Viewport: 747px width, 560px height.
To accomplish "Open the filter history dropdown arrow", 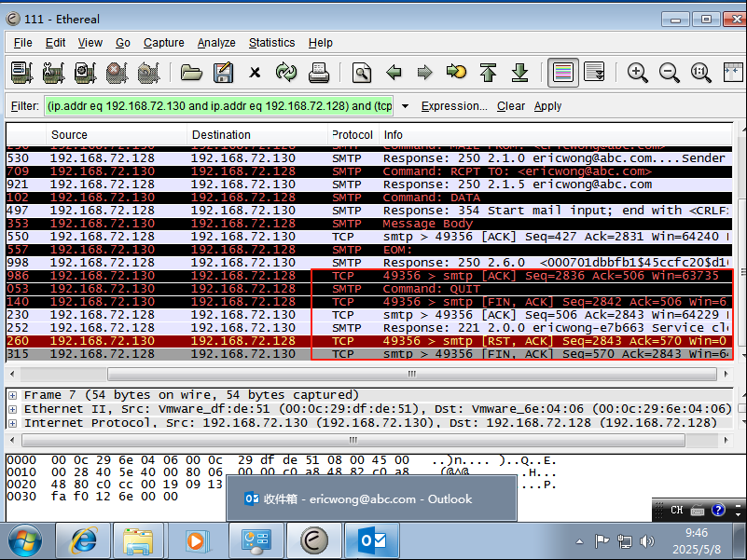I will (405, 105).
